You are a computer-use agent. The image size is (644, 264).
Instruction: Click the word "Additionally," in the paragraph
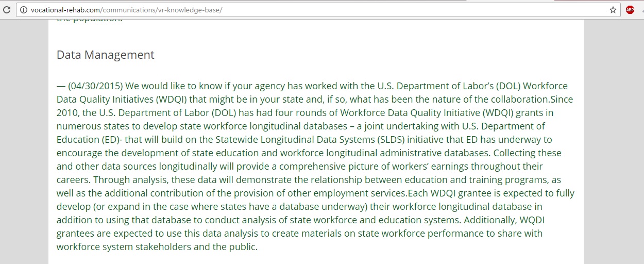pos(489,220)
